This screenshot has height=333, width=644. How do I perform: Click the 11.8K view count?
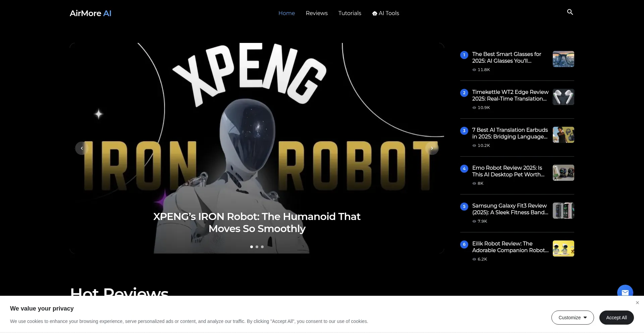[481, 70]
